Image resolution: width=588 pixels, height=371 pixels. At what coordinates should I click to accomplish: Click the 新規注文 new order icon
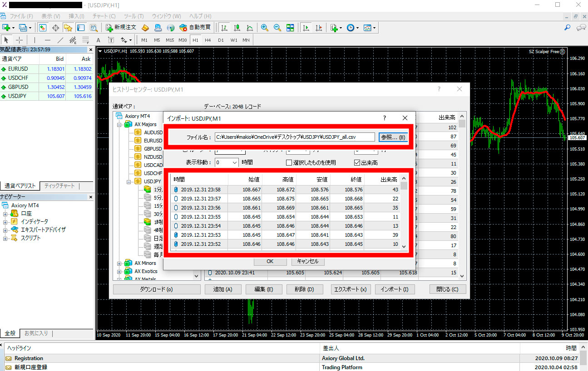tap(121, 28)
